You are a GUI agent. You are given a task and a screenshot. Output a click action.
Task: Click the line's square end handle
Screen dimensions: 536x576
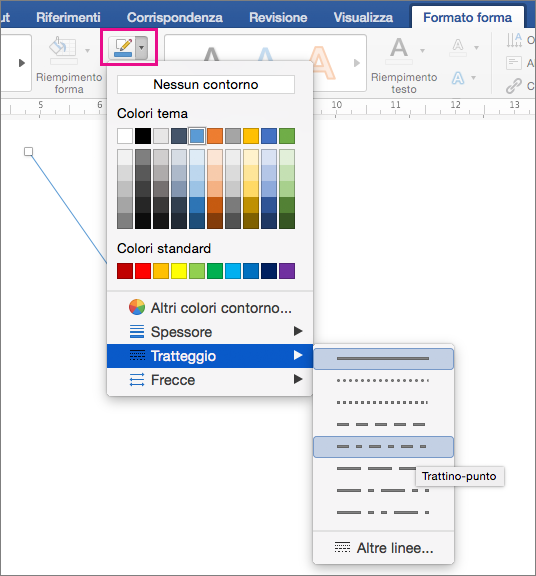[x=28, y=151]
